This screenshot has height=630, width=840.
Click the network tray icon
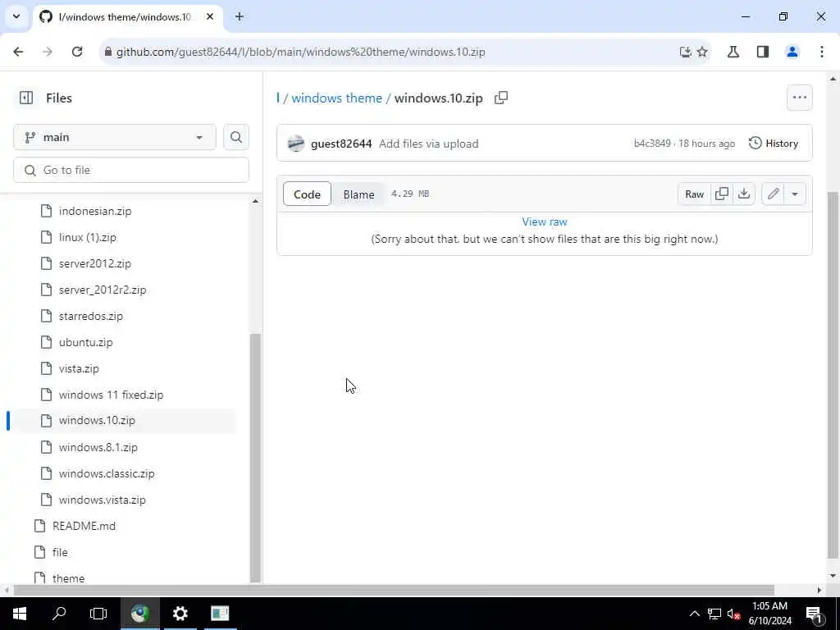[714, 614]
